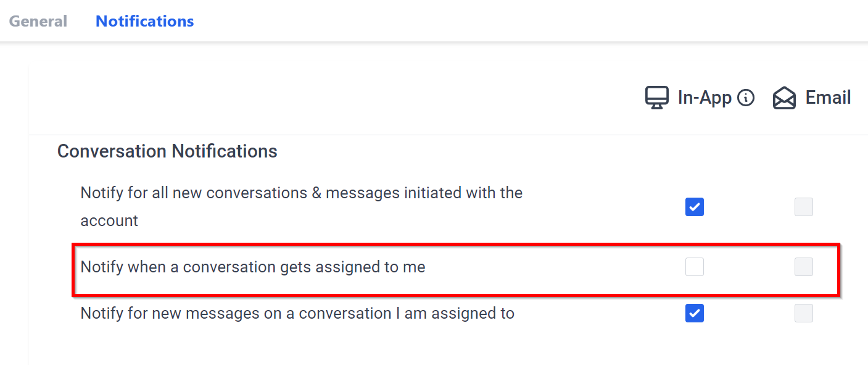Switch to the General tab
The width and height of the screenshot is (868, 365).
pos(38,21)
